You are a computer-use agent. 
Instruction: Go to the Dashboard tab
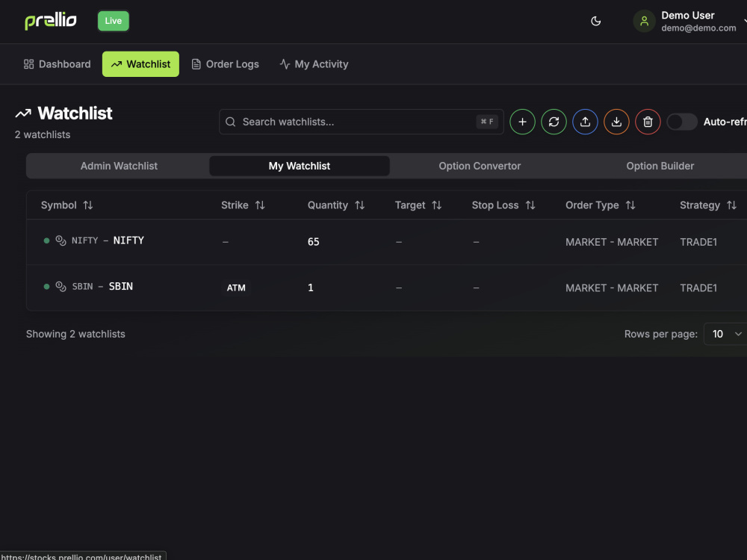pyautogui.click(x=58, y=64)
